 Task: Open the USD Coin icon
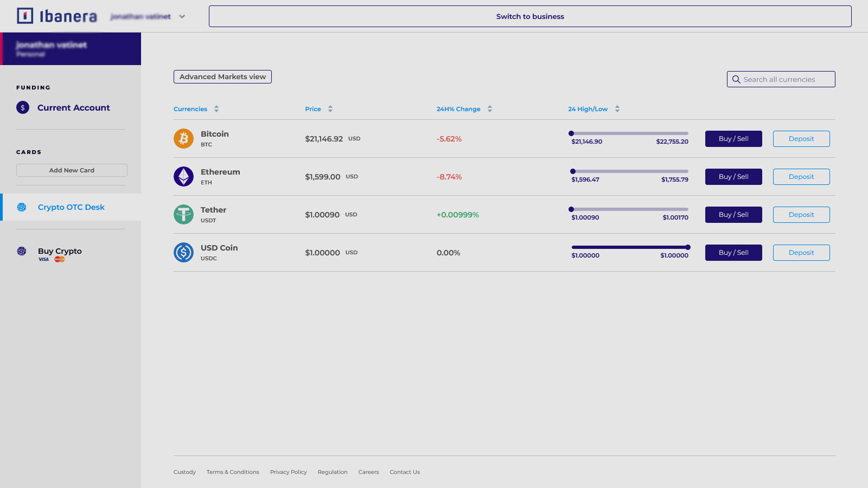(x=183, y=253)
